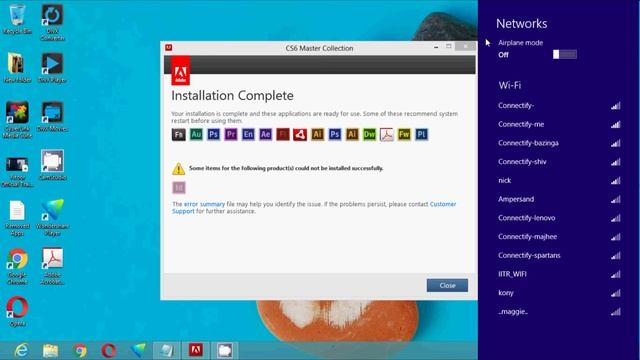Image resolution: width=640 pixels, height=360 pixels.
Task: Click the yellow warning triangle icon
Action: tap(178, 169)
